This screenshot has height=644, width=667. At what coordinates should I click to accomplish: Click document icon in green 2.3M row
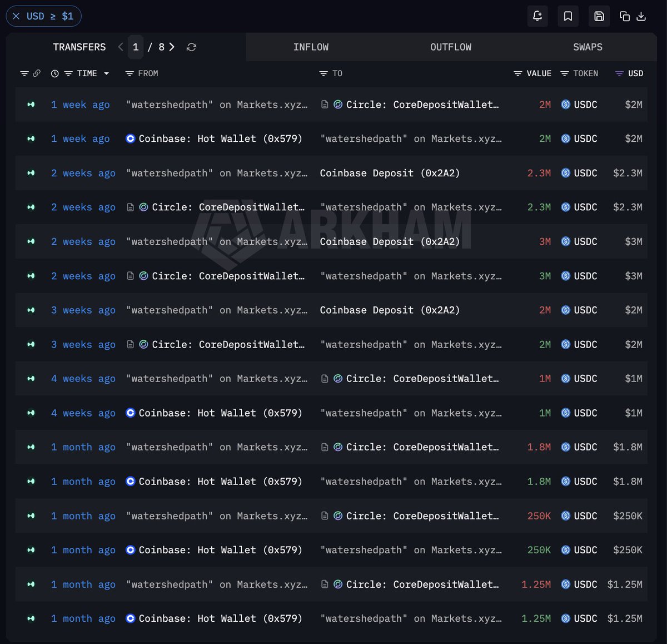click(x=130, y=207)
